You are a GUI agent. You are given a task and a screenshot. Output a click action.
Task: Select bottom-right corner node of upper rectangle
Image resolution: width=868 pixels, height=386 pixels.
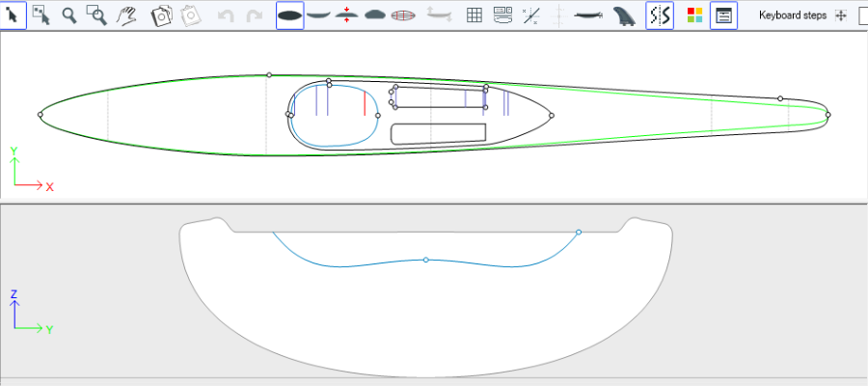(x=485, y=107)
